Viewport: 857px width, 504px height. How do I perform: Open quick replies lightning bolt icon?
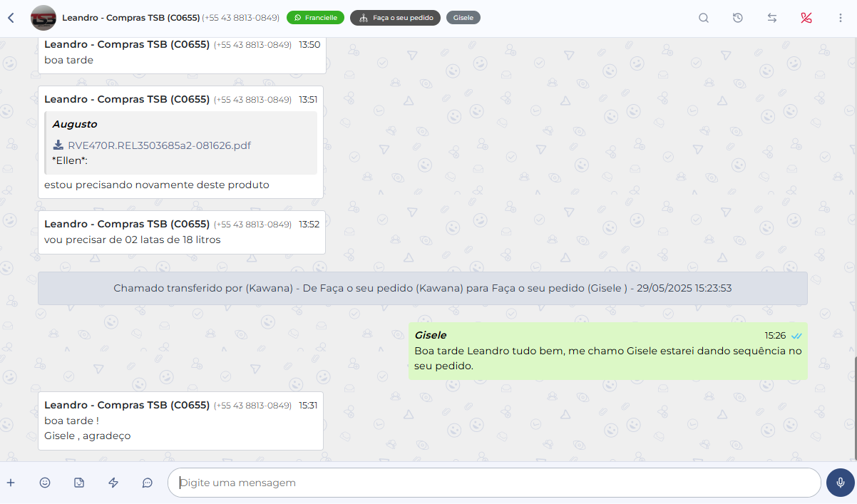tap(113, 483)
